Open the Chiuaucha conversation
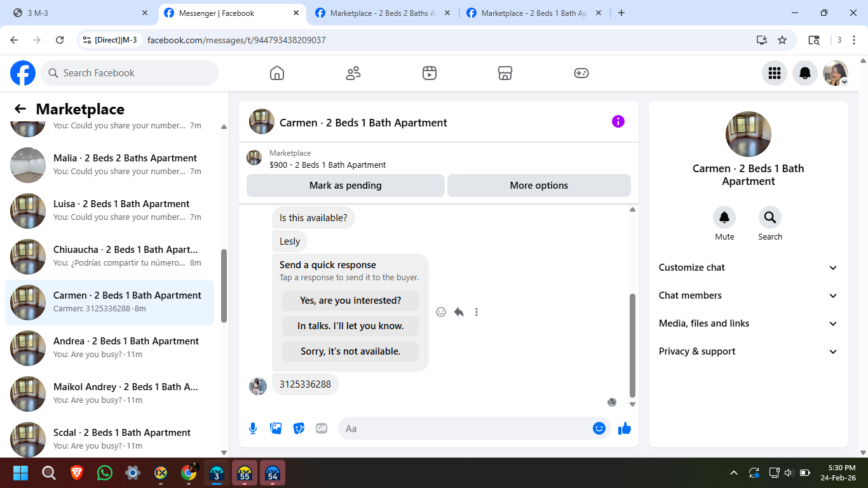The image size is (868, 488). [x=109, y=256]
